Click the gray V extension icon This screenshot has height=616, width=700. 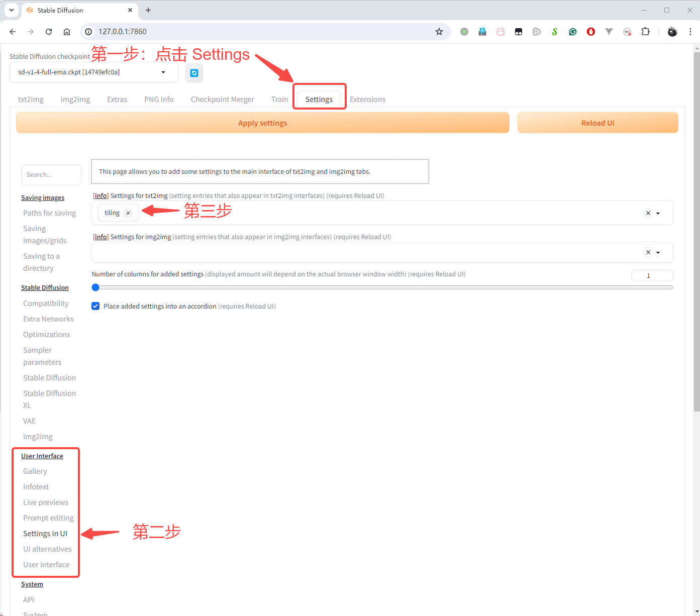609,32
